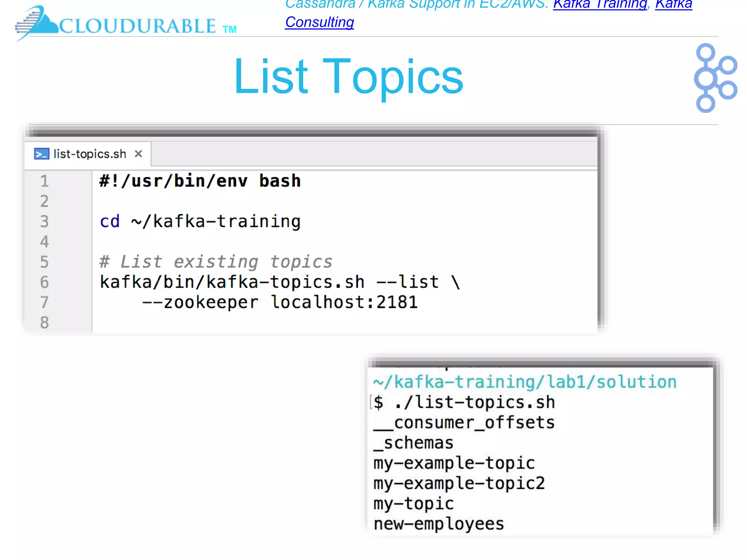Click new-employees in terminal output
747x560 pixels.
pos(438,524)
